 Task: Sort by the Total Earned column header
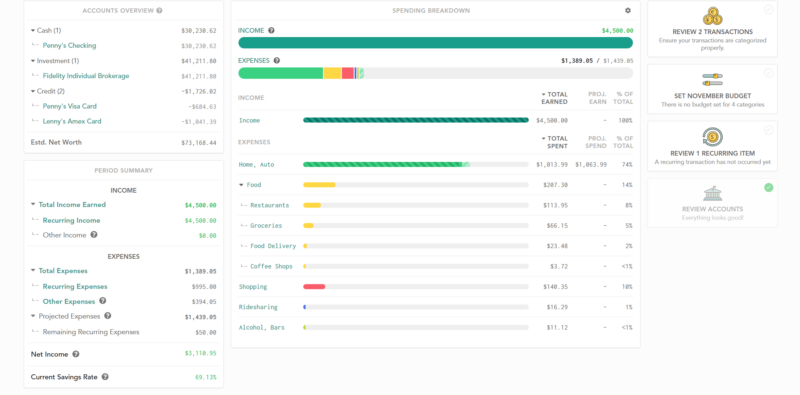[x=554, y=98]
